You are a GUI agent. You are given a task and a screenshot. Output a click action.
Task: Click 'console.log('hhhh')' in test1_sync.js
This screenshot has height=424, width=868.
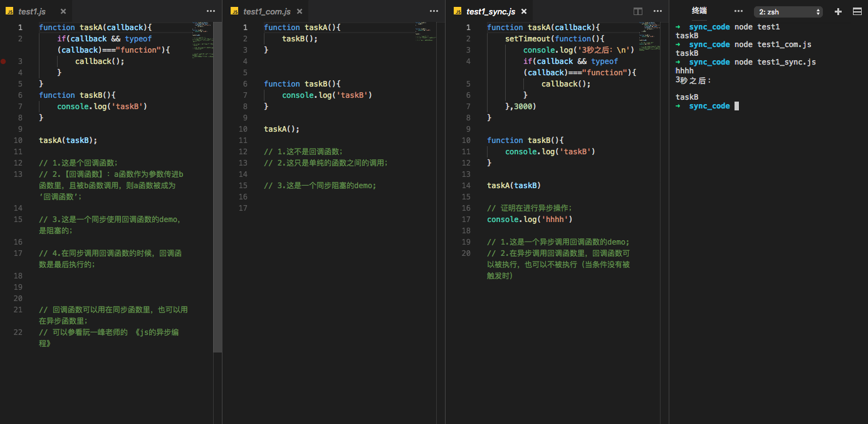click(530, 219)
